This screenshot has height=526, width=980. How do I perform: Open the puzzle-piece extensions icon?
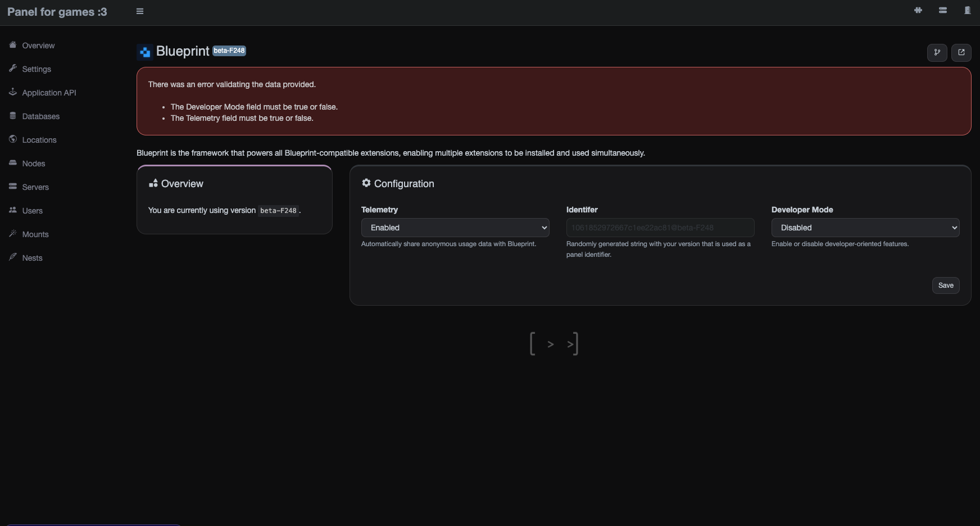(918, 10)
